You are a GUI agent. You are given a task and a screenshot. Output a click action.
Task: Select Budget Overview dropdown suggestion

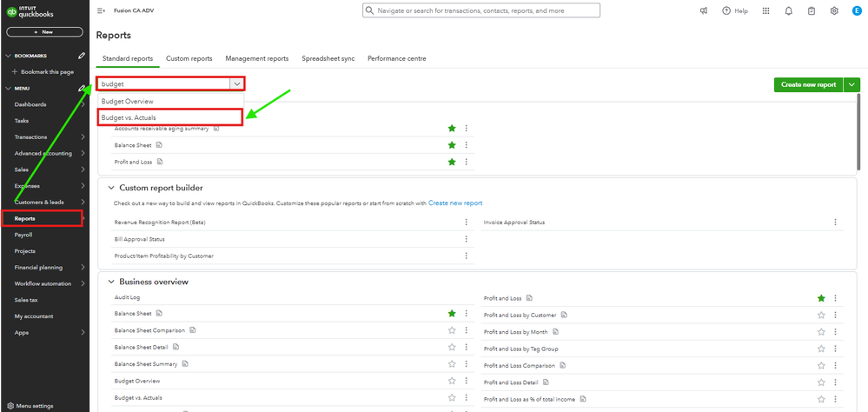tap(170, 102)
